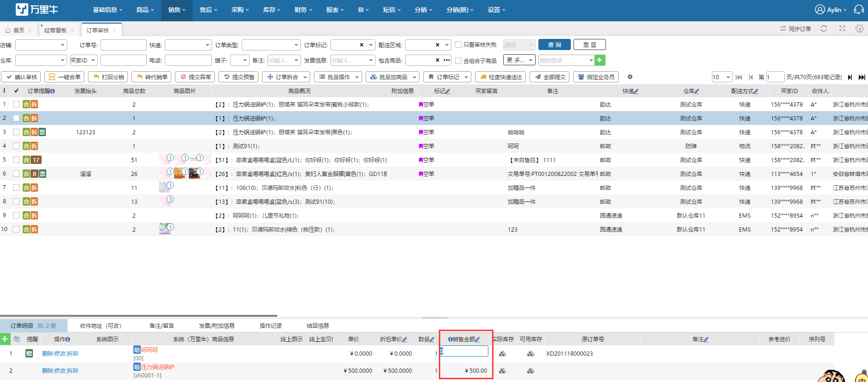Open Aylin user account menu
The height and width of the screenshot is (382, 868).
(831, 10)
